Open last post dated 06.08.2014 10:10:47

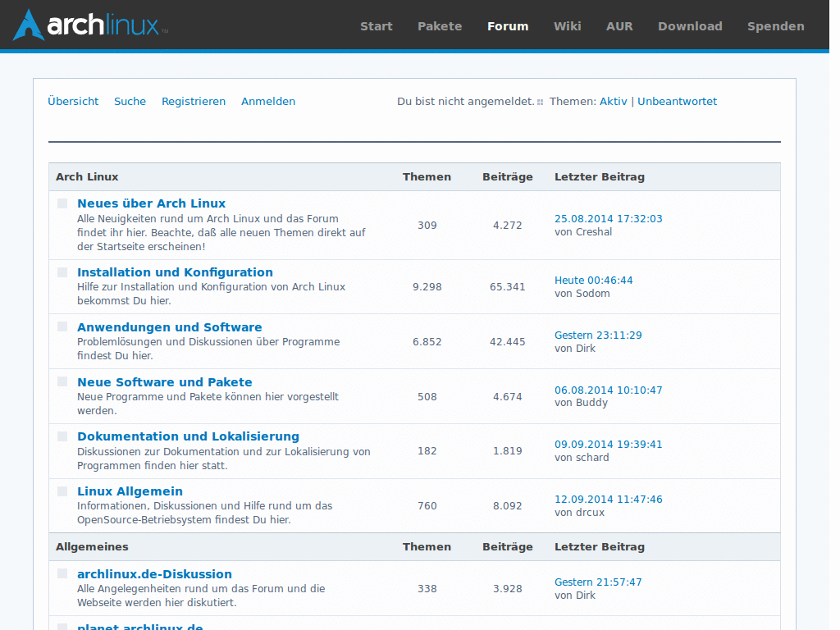608,390
